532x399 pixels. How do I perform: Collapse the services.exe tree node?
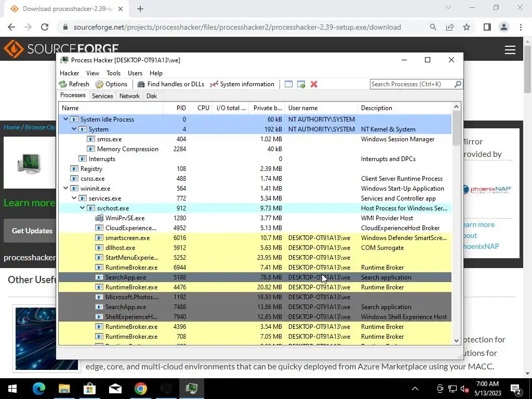point(74,198)
